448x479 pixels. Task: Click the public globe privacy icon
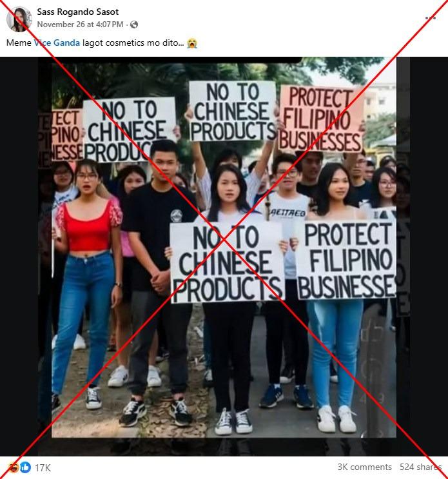(134, 24)
